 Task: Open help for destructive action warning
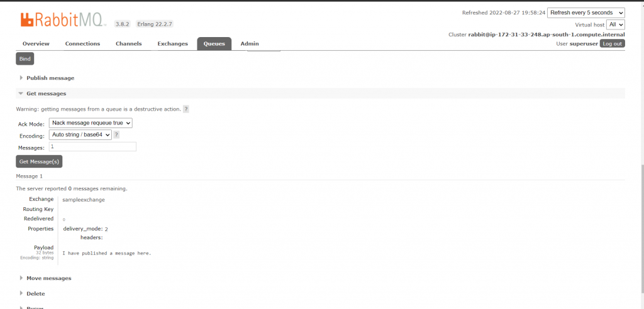click(186, 109)
